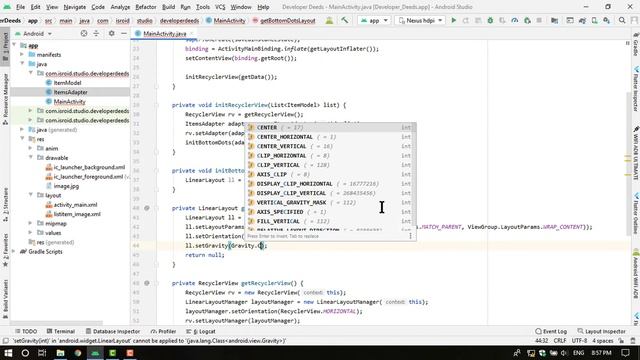The height and width of the screenshot is (360, 640).
Task: Open Windows File Explorer from the taskbar
Action: tap(60, 353)
